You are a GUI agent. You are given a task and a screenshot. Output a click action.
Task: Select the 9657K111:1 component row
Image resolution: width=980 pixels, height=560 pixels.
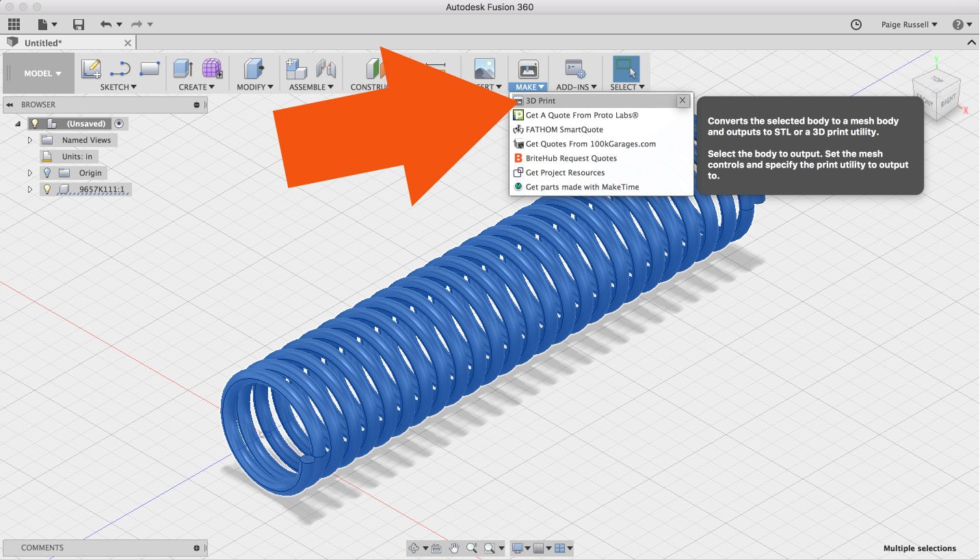(x=85, y=189)
